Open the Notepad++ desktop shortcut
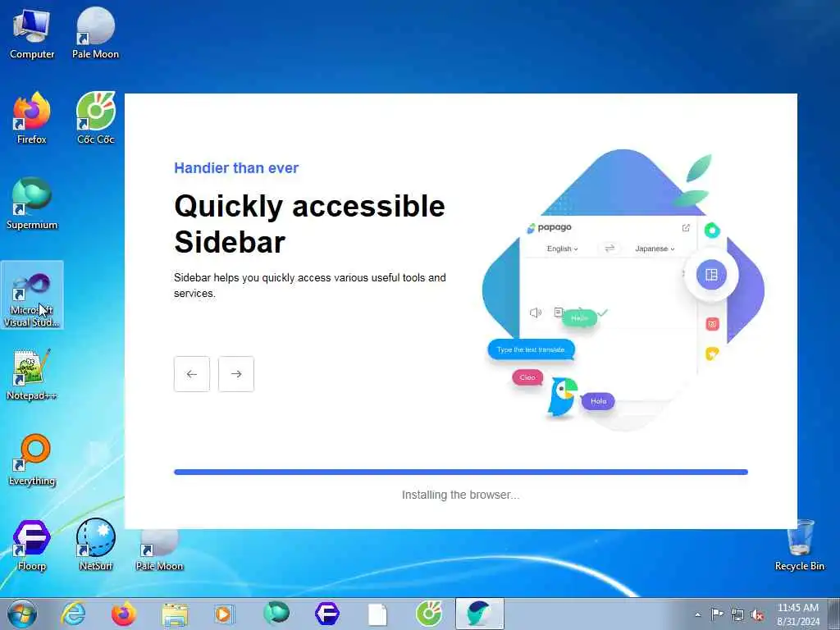Screen dimensions: 840x630 click(32, 374)
